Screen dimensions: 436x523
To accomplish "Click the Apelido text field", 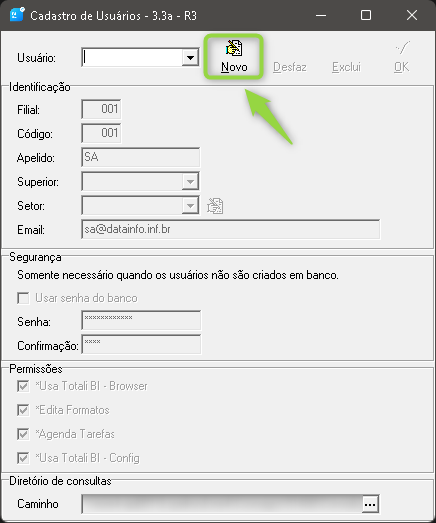I will pyautogui.click(x=140, y=157).
